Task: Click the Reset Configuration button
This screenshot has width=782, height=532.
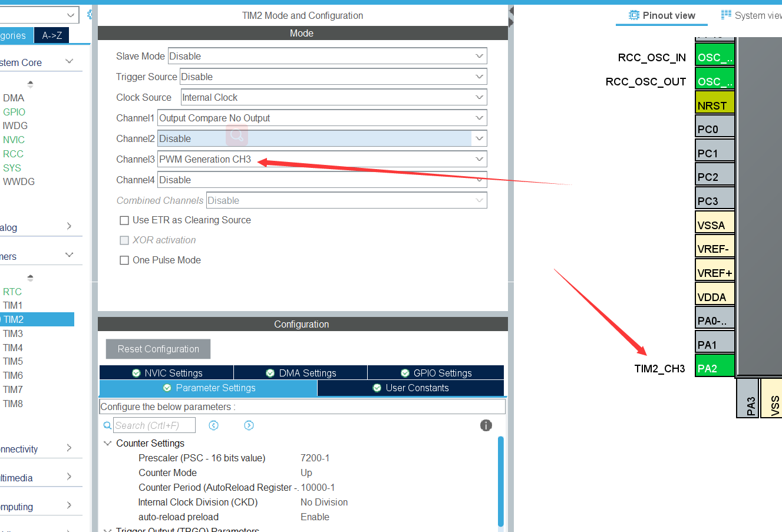Action: pyautogui.click(x=158, y=349)
